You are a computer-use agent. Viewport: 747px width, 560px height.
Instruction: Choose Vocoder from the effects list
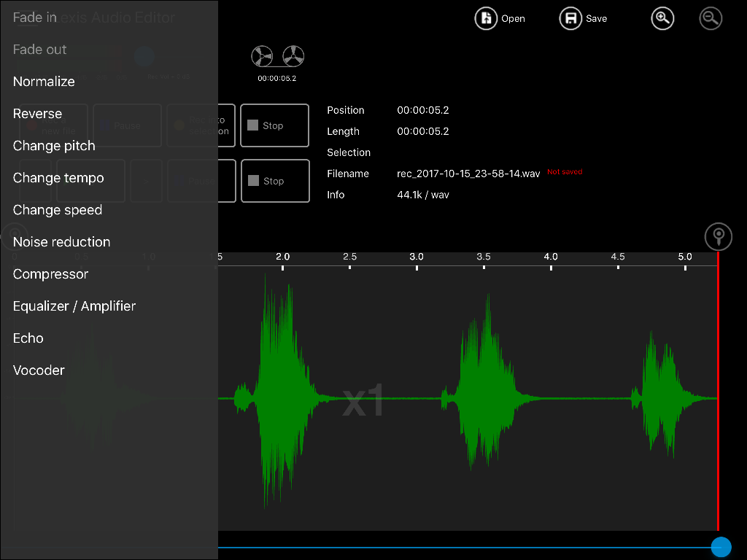coord(39,370)
